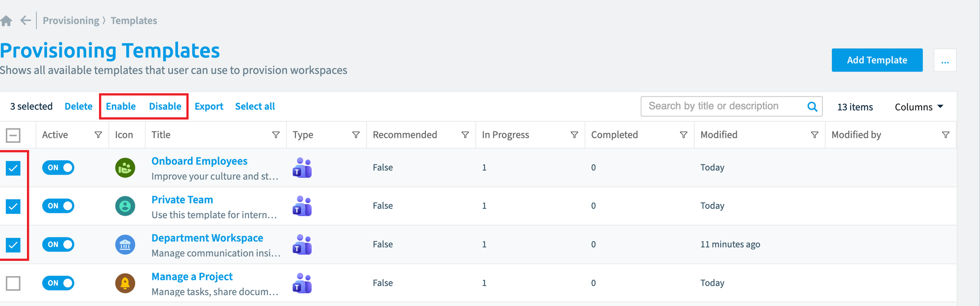Open the Department Workspace template link

(x=207, y=238)
